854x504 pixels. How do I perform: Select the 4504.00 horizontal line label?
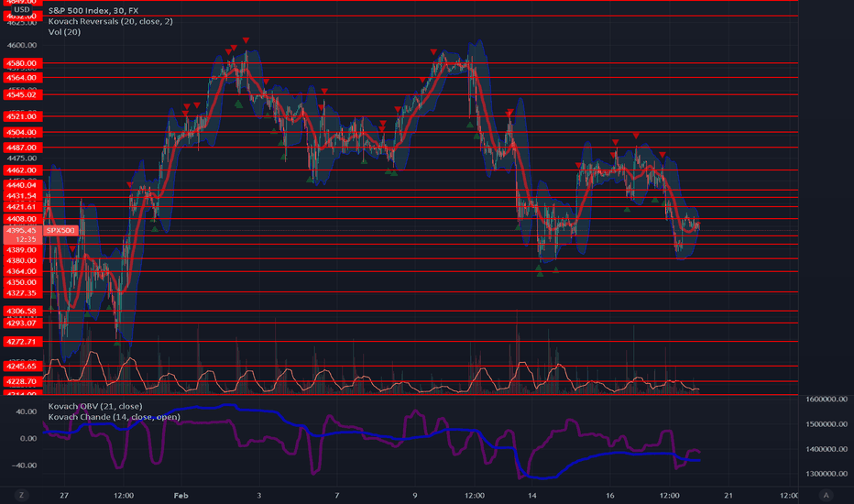coord(22,132)
